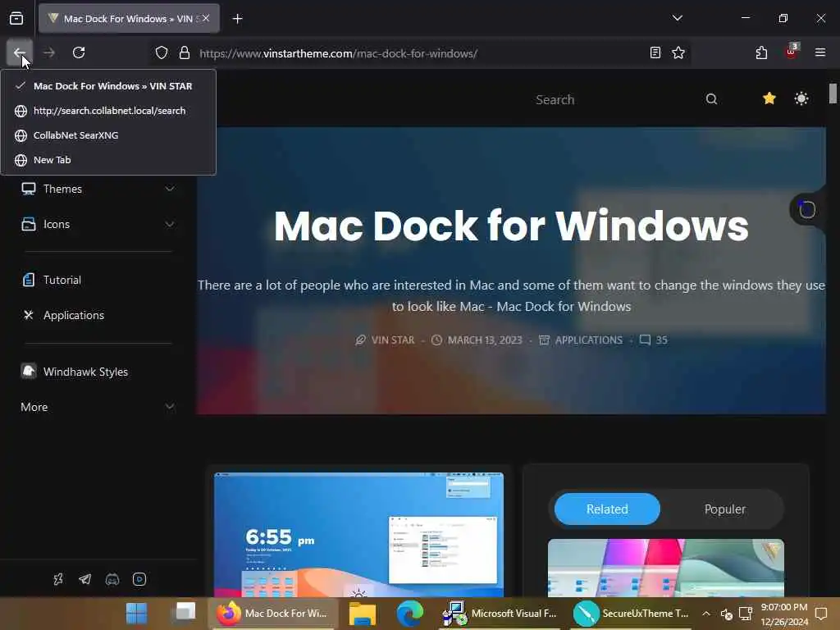Click the APPLICATIONS category link
This screenshot has width=840, height=630.
(x=588, y=340)
